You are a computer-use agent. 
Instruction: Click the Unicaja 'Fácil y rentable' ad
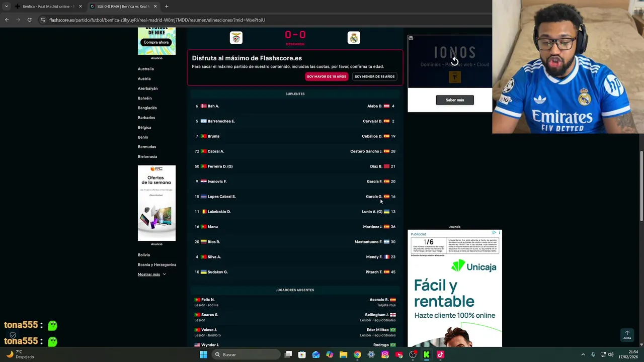(x=455, y=289)
